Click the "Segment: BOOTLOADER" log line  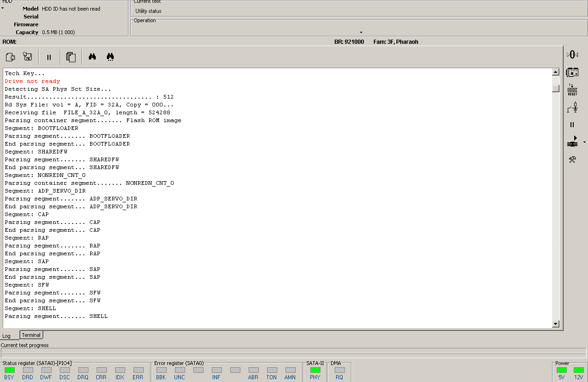coord(41,128)
